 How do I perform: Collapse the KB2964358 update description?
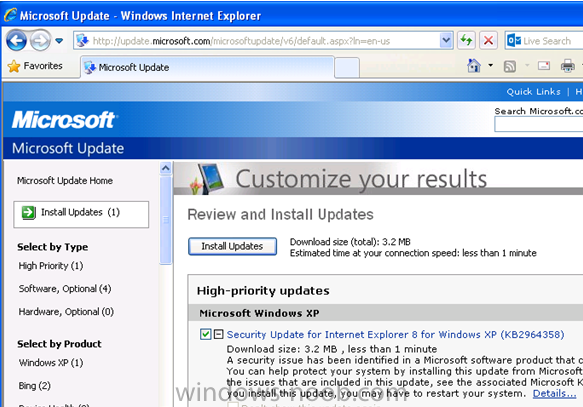click(219, 334)
